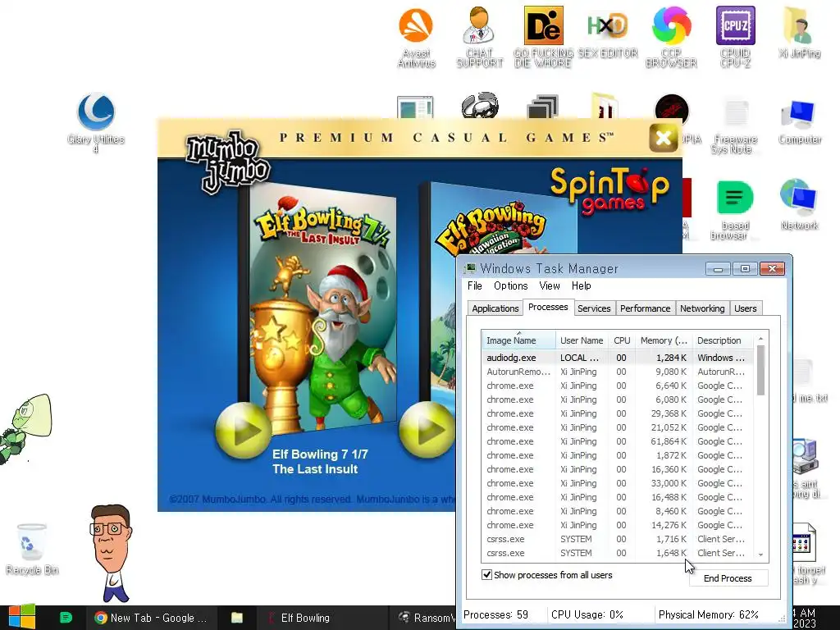This screenshot has width=840, height=630.
Task: Click the Elf Bowling 7 1/7 box art
Action: pos(322,308)
